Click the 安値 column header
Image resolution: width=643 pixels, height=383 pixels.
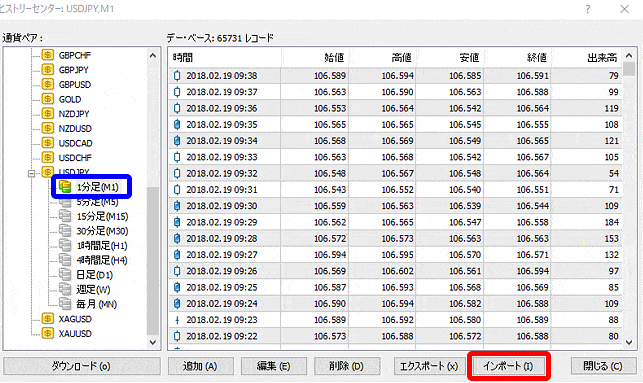[x=450, y=58]
